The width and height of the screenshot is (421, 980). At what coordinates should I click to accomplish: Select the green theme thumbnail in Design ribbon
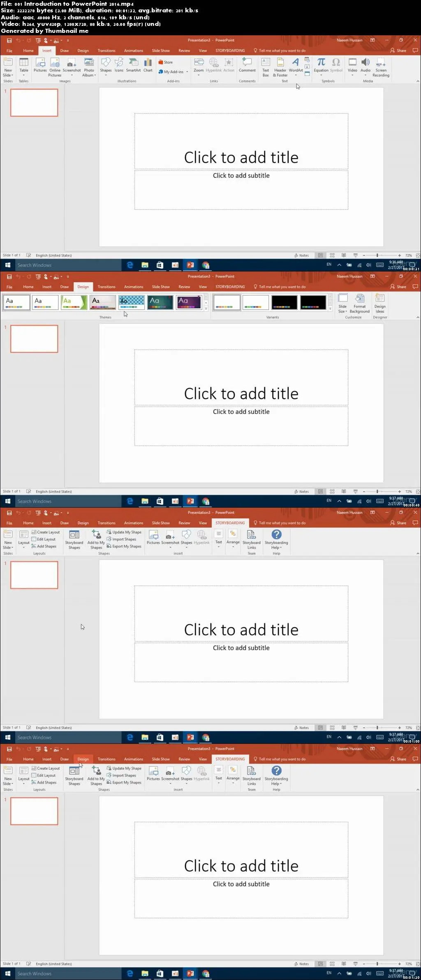(x=74, y=303)
